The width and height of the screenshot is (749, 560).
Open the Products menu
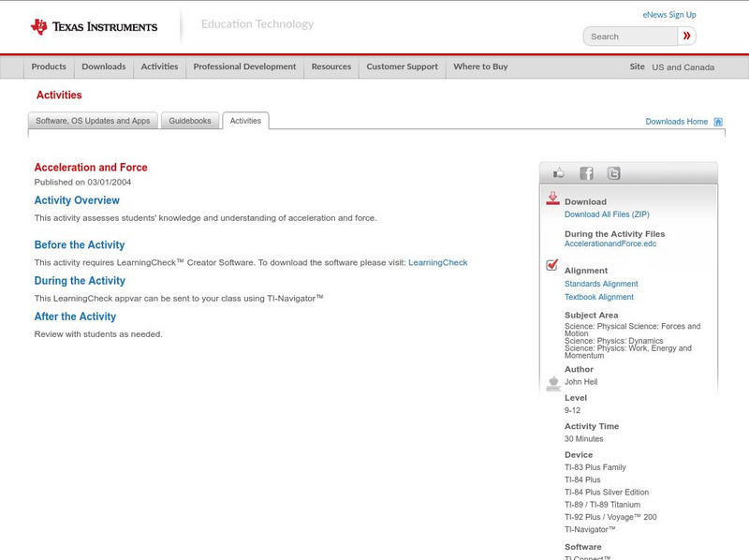tap(49, 66)
